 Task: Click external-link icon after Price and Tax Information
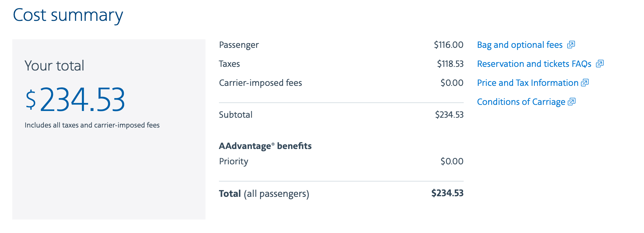585,83
